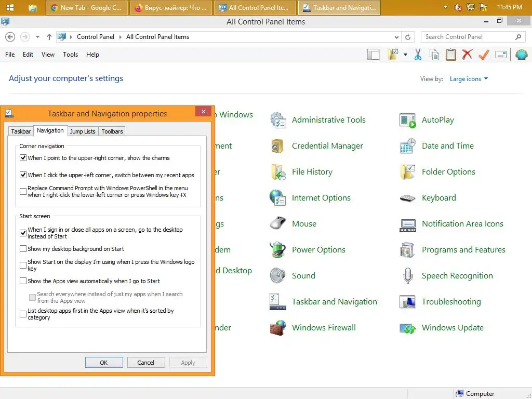Open Credential Manager safe icon
532x399 pixels.
(x=278, y=146)
